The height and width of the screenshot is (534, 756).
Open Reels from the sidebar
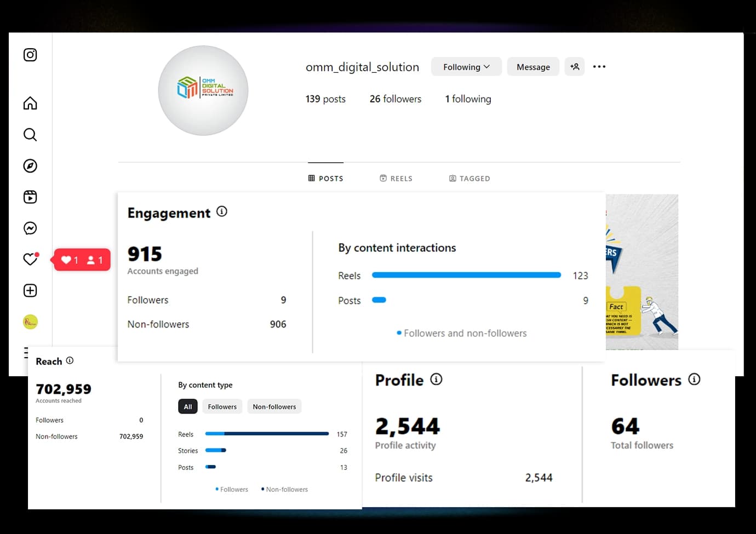(30, 197)
